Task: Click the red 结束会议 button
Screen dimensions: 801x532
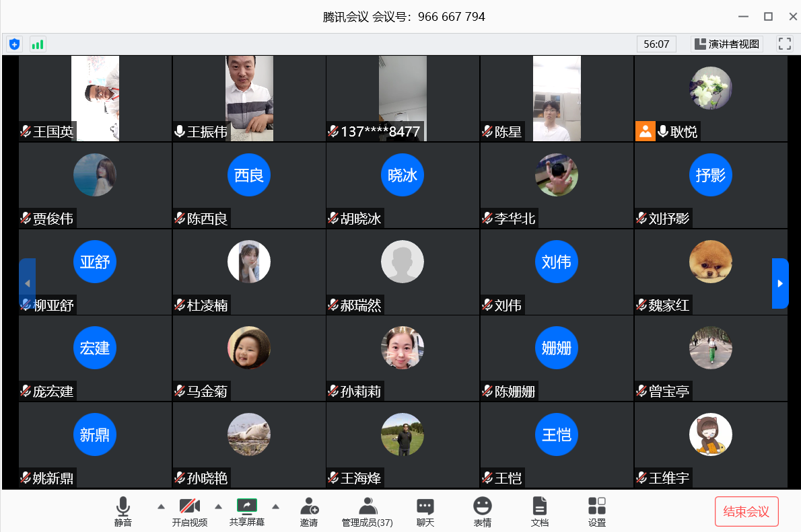Action: 746,512
